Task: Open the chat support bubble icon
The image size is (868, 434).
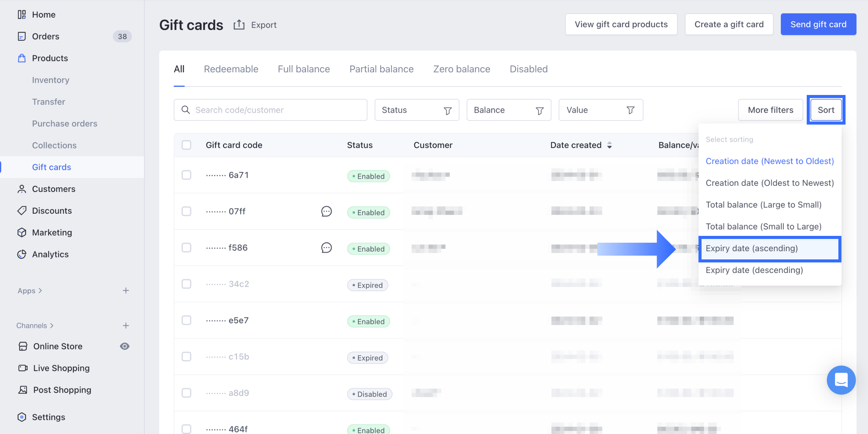Action: click(841, 380)
